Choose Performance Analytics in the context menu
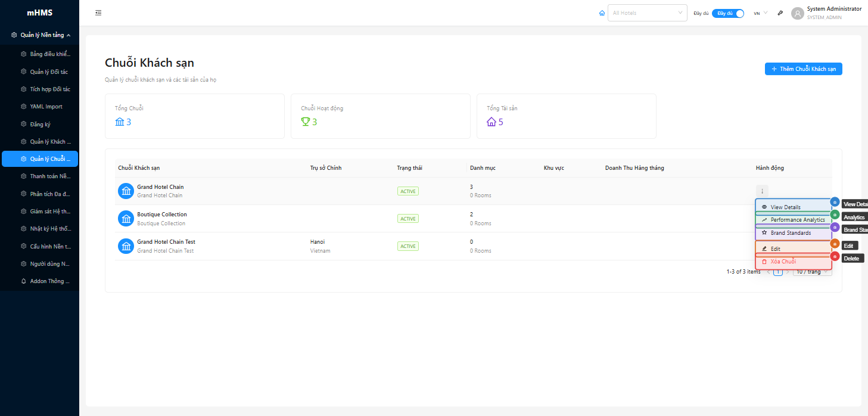The width and height of the screenshot is (868, 416). pyautogui.click(x=792, y=220)
